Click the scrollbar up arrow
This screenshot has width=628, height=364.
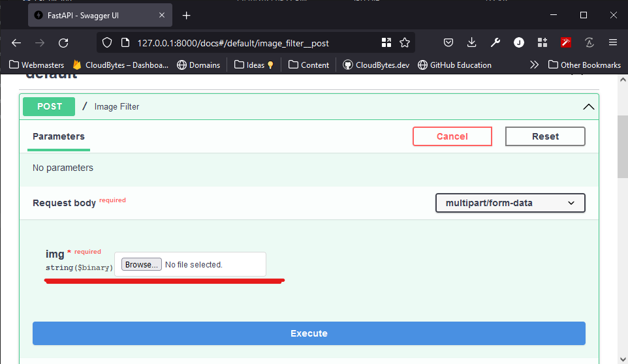623,80
